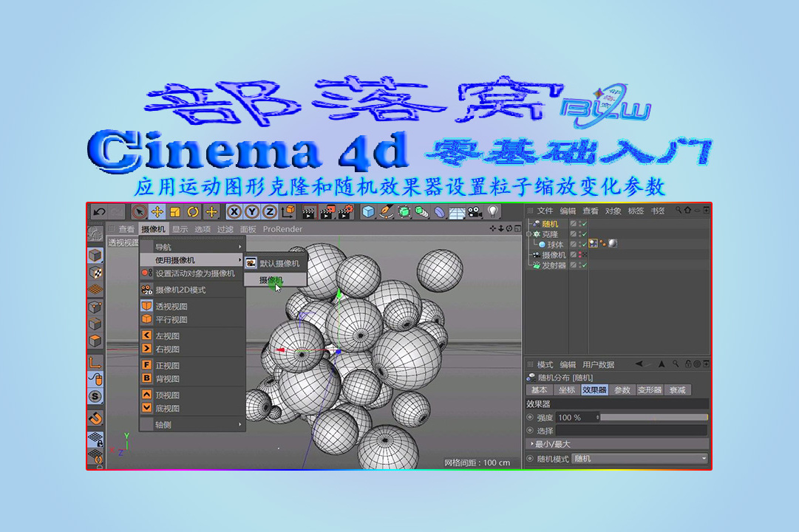The image size is (799, 532).
Task: Toggle the X axis lock
Action: pyautogui.click(x=234, y=211)
